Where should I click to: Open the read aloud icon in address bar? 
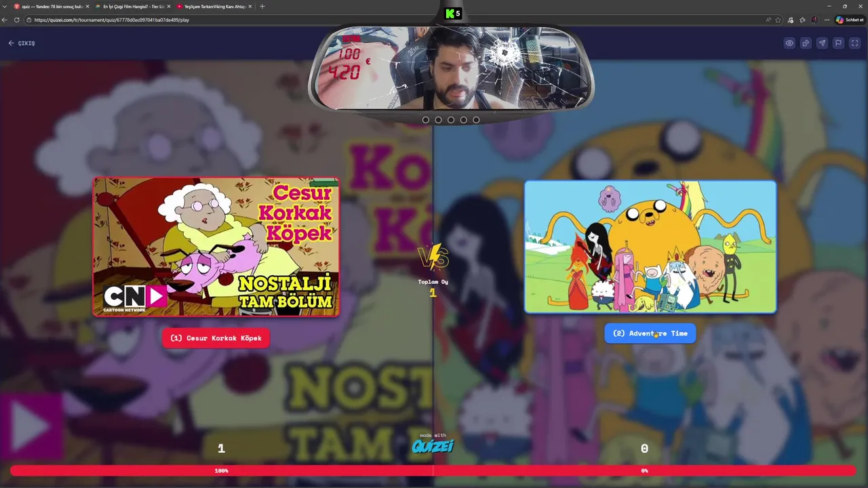coord(768,20)
